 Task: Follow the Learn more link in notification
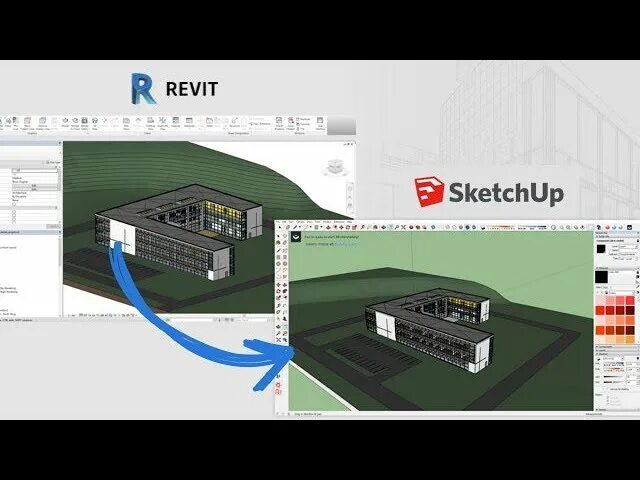(346, 244)
